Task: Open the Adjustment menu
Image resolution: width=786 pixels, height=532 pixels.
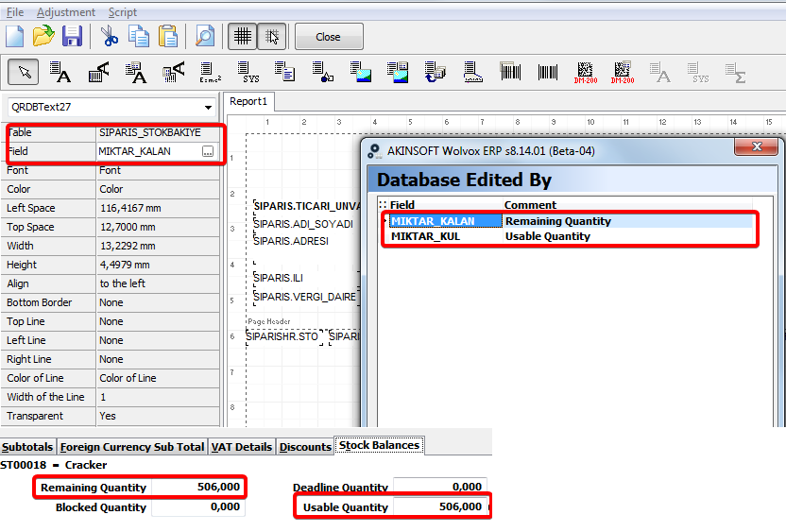Action: coord(66,12)
